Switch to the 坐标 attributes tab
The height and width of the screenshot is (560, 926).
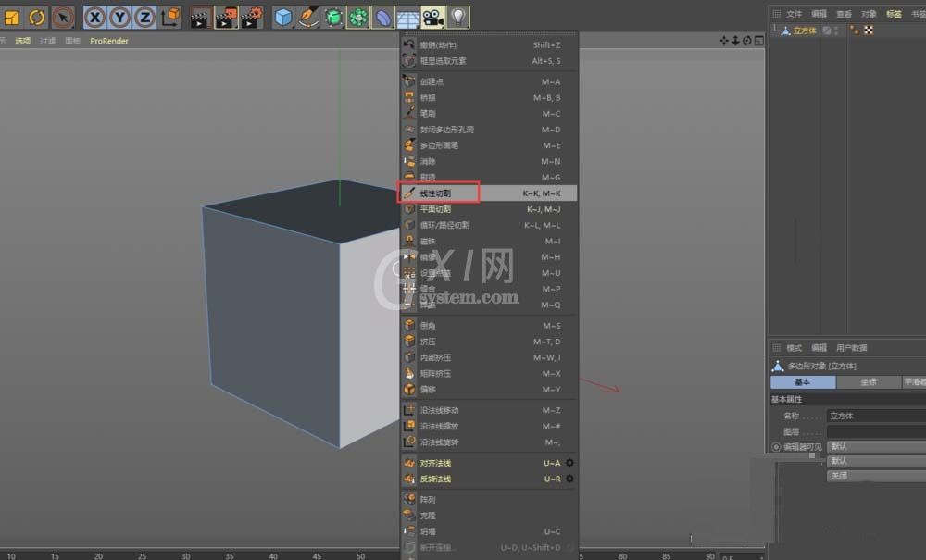click(869, 381)
